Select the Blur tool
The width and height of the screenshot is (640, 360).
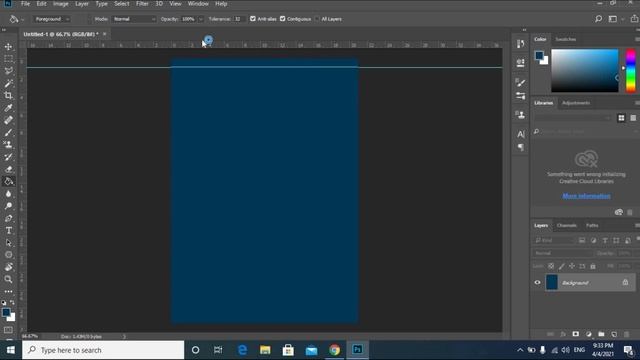8,193
